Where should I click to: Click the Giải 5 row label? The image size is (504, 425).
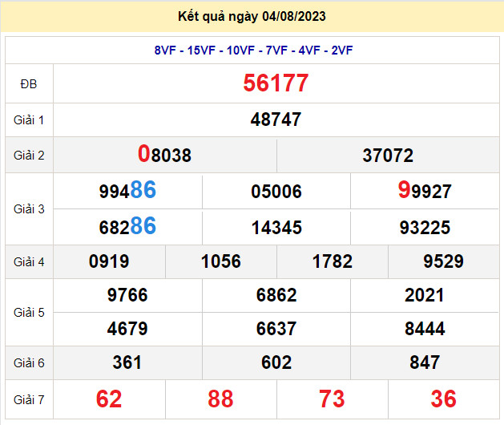pos(29,313)
